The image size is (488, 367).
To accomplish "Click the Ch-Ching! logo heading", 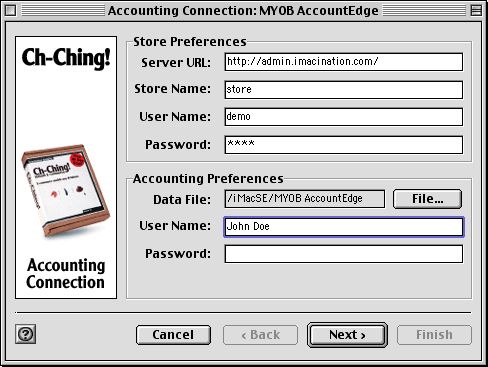I will point(66,58).
